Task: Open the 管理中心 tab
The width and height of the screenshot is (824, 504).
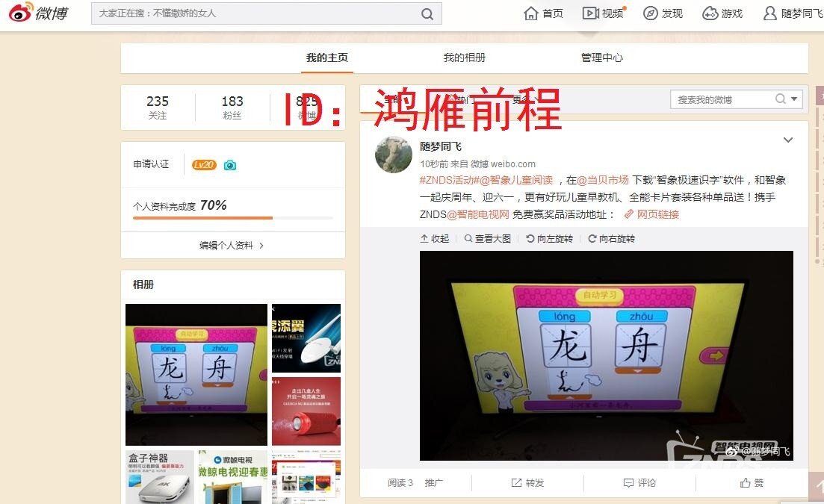Action: pos(601,57)
